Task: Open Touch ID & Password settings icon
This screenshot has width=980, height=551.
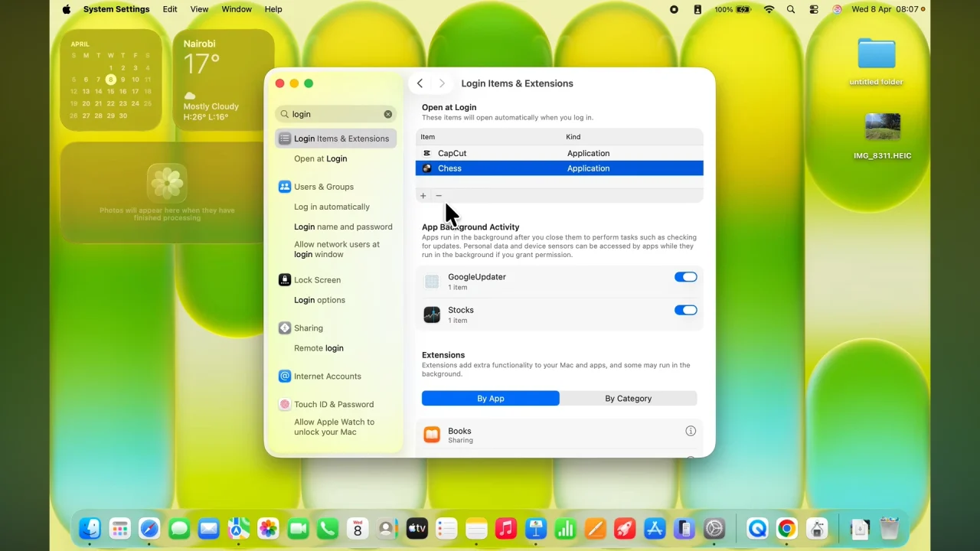Action: pos(284,404)
